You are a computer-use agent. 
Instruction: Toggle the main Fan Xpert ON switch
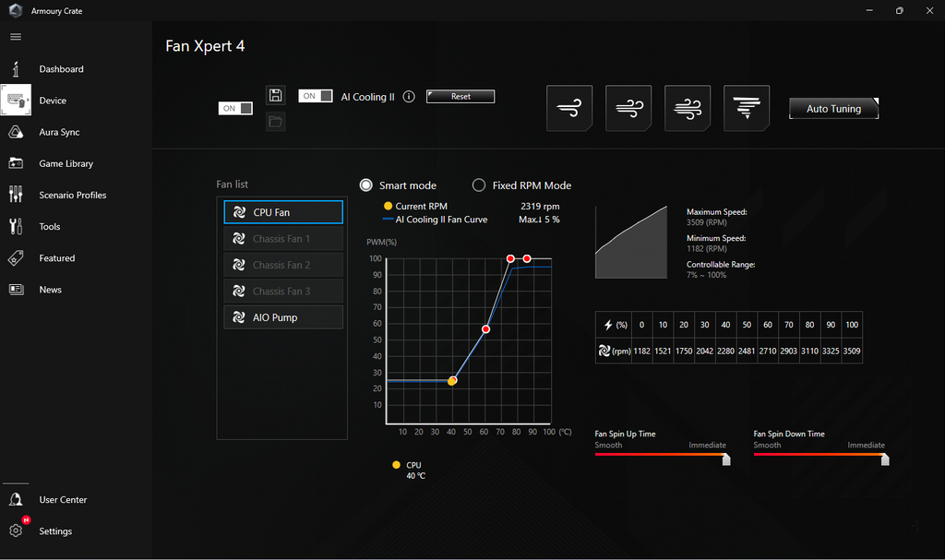(x=235, y=109)
